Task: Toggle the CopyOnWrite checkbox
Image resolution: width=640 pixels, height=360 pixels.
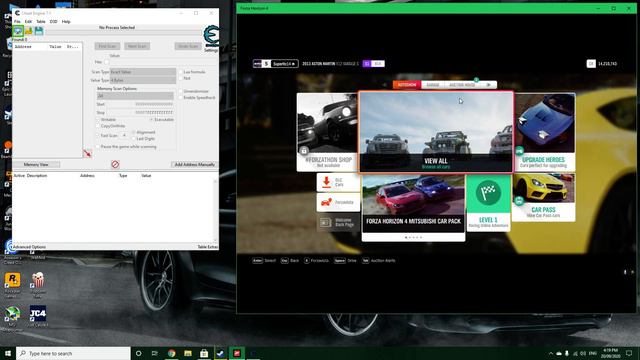Action: (98, 126)
